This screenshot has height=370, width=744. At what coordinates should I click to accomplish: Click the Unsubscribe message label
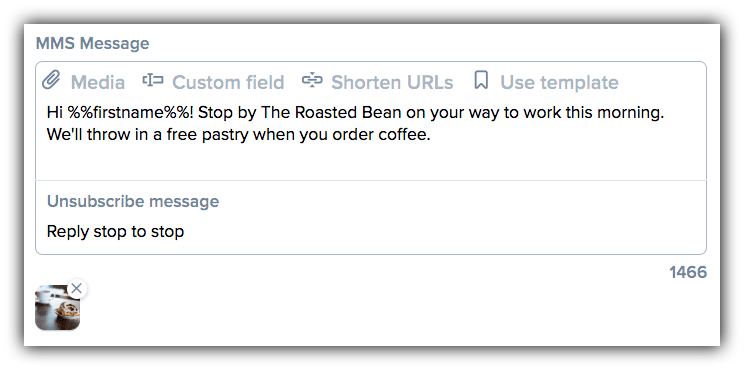tap(133, 201)
